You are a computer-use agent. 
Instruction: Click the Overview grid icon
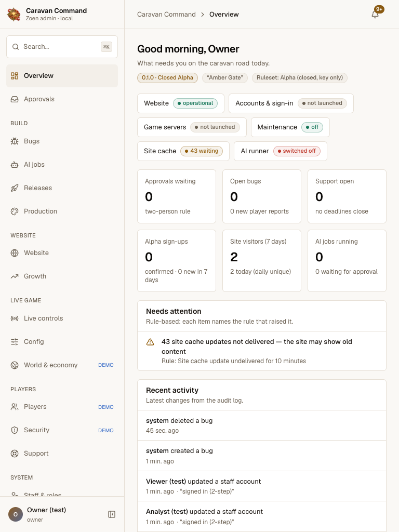click(x=15, y=76)
